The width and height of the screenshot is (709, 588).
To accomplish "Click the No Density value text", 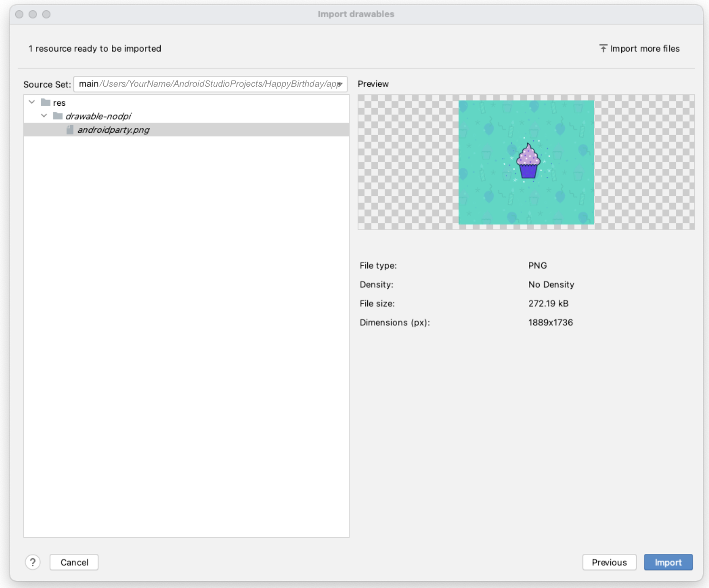I will tap(551, 285).
